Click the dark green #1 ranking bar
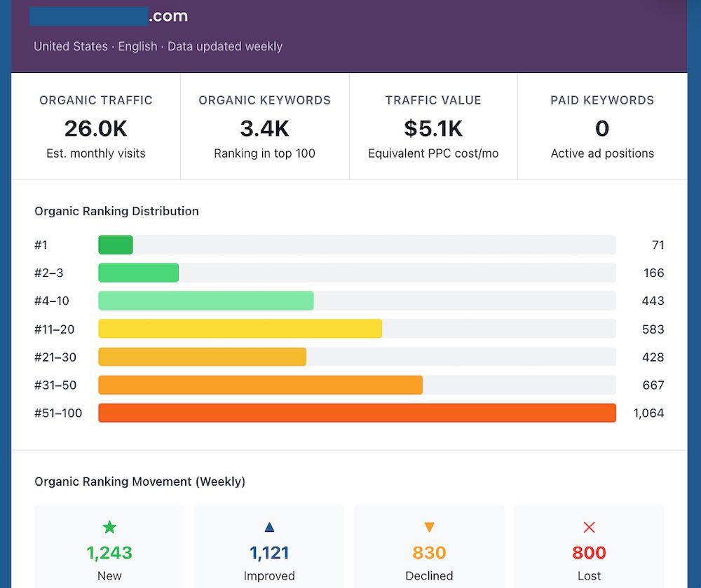 116,245
